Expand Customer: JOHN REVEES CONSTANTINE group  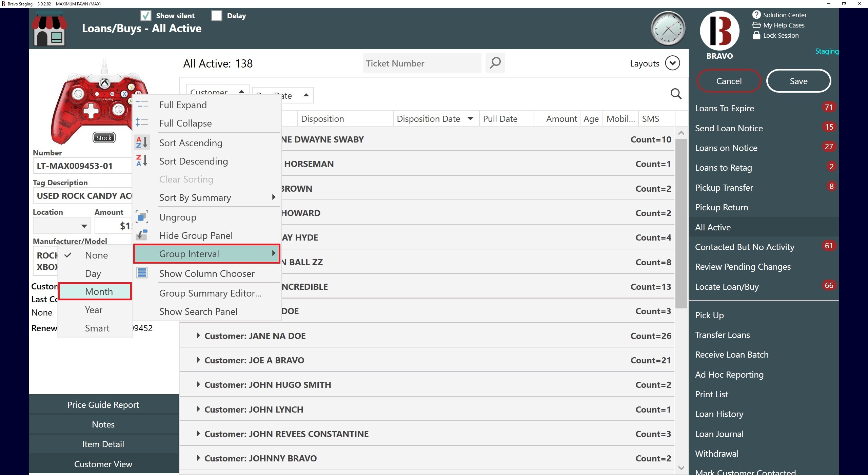tap(198, 434)
